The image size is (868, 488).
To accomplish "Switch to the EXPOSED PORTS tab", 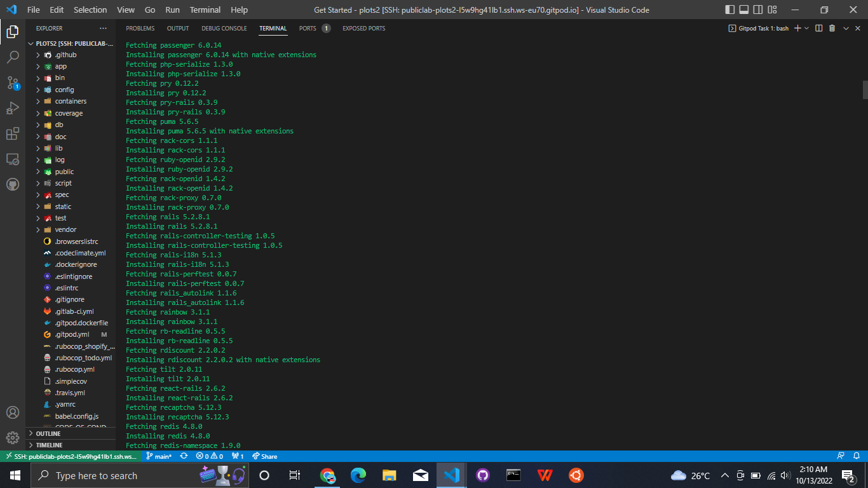I will pos(363,29).
